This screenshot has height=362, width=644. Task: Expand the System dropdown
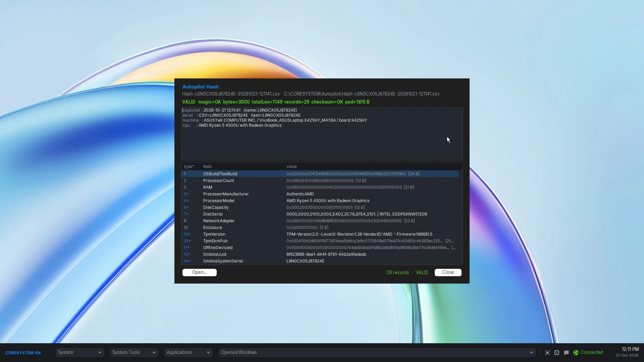[x=80, y=352]
